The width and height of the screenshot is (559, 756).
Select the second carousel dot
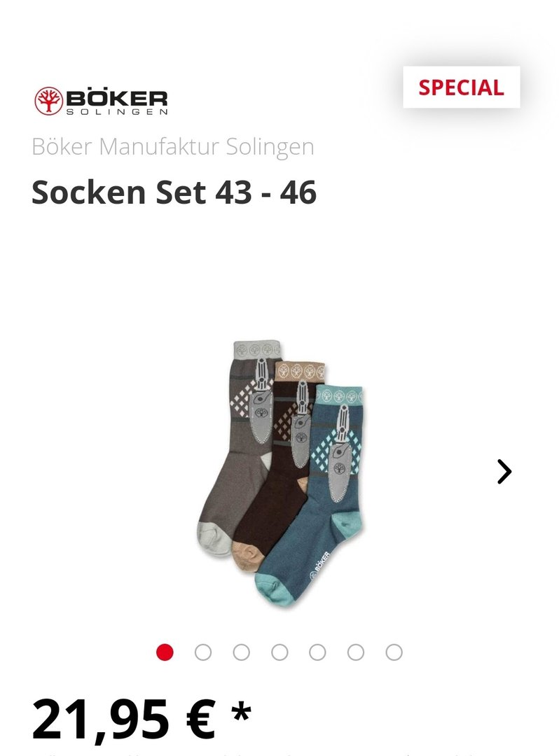click(x=203, y=652)
